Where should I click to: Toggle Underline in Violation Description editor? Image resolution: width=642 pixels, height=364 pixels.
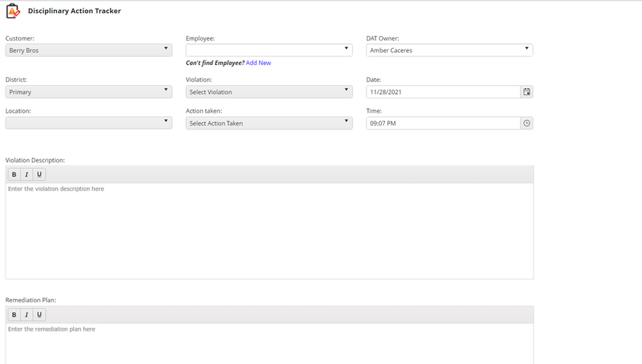click(x=39, y=175)
